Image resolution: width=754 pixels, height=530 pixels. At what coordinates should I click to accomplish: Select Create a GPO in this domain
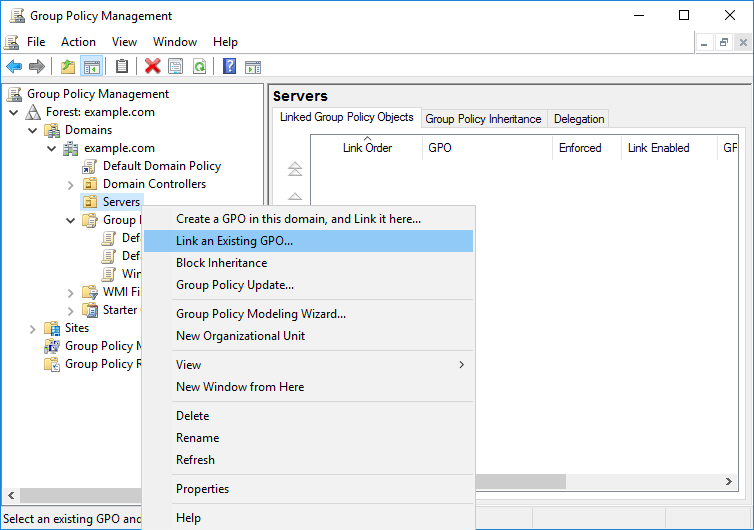[308, 219]
